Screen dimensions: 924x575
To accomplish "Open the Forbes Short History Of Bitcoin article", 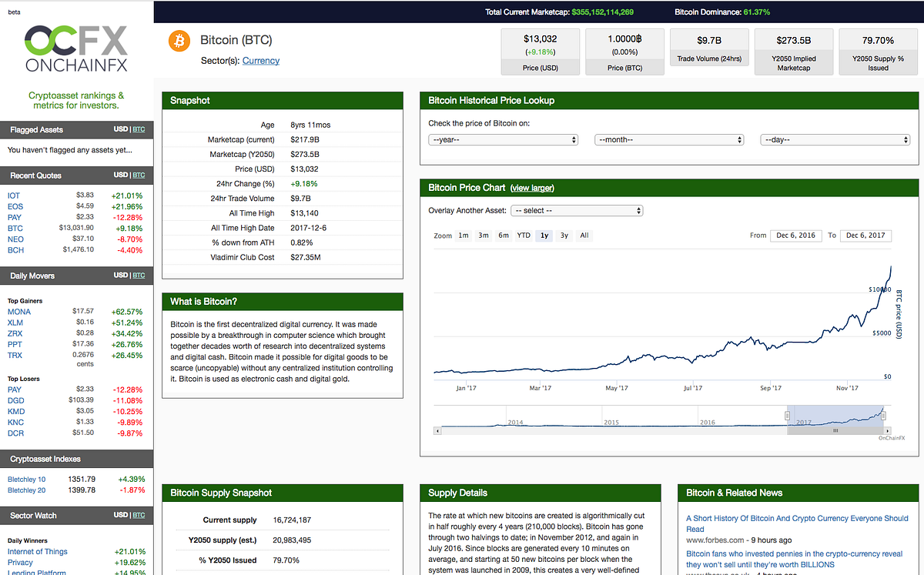I will point(797,523).
